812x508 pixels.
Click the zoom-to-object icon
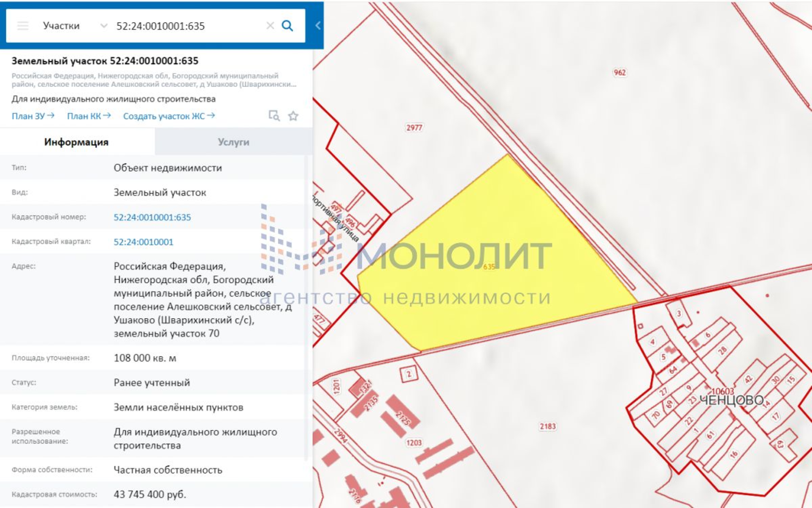pos(274,116)
